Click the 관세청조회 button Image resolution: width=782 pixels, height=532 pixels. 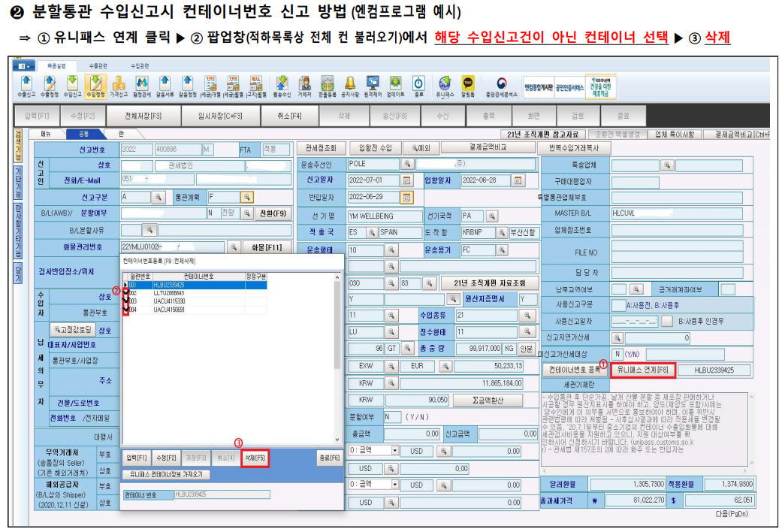click(x=320, y=148)
